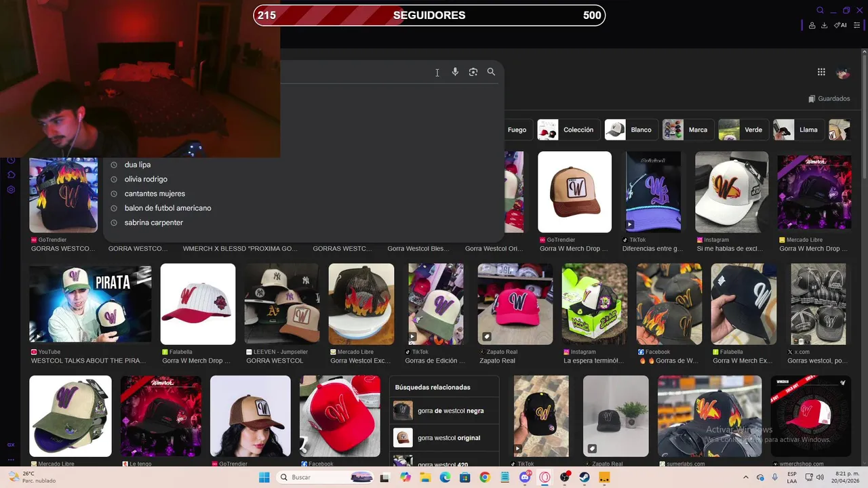
Task: Switch the ESP LAA input language
Action: pos(792,478)
